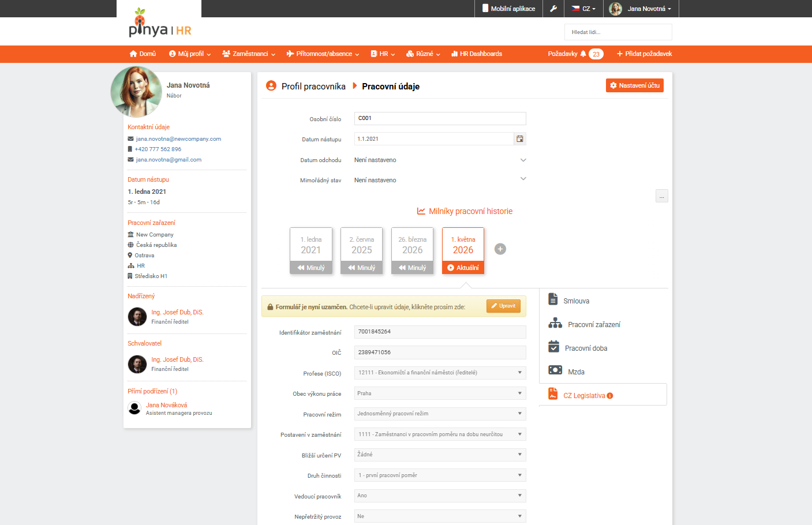Open the Přítomnost/absence menu
Screen dimensions: 812x525
[323, 54]
